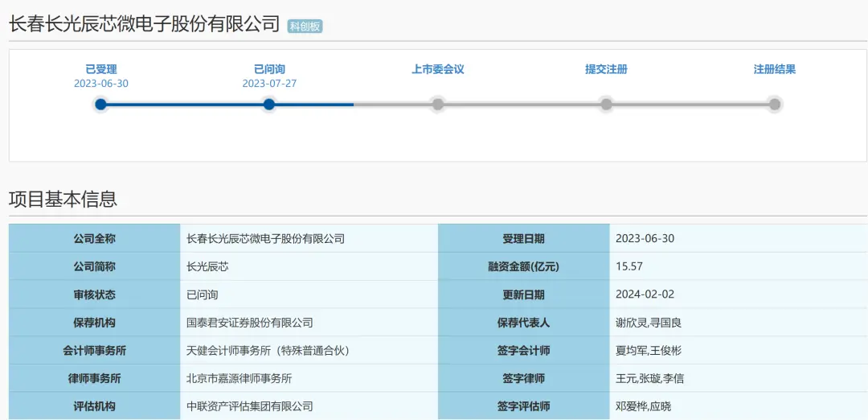Click the date 2023-07-27 under 已问询
This screenshot has width=868, height=420.
click(x=269, y=84)
